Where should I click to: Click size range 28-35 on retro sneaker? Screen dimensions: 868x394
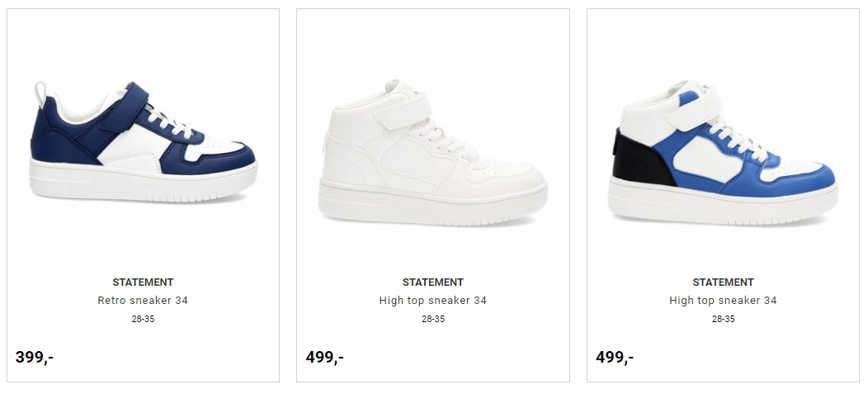coord(143,319)
